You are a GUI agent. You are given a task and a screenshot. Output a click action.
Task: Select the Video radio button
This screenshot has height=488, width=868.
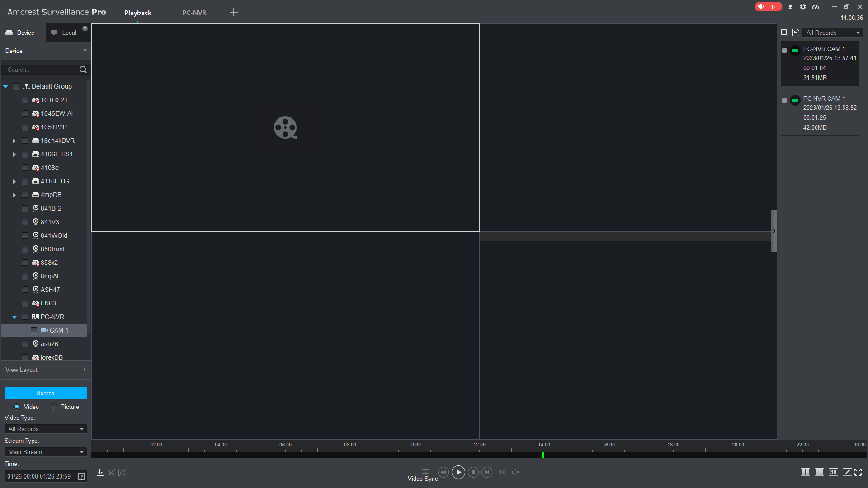[x=17, y=407]
